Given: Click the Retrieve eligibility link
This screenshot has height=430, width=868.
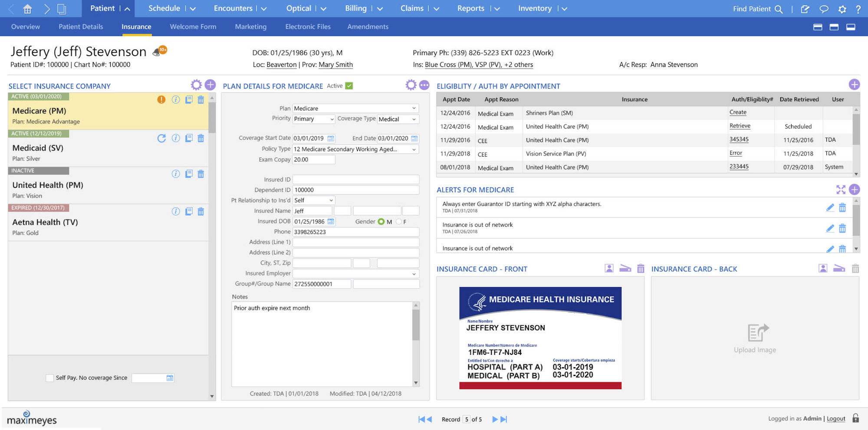Looking at the screenshot, I should point(740,126).
